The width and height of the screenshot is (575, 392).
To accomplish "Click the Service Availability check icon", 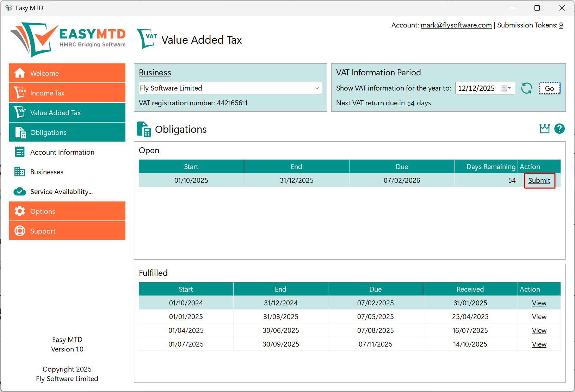I will tap(20, 192).
